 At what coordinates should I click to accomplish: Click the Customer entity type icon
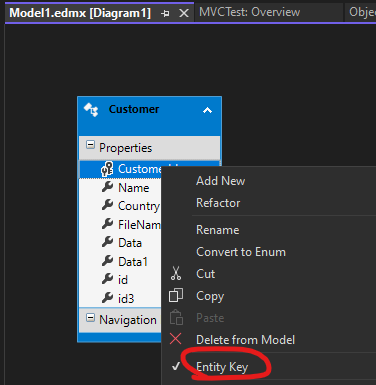[91, 110]
